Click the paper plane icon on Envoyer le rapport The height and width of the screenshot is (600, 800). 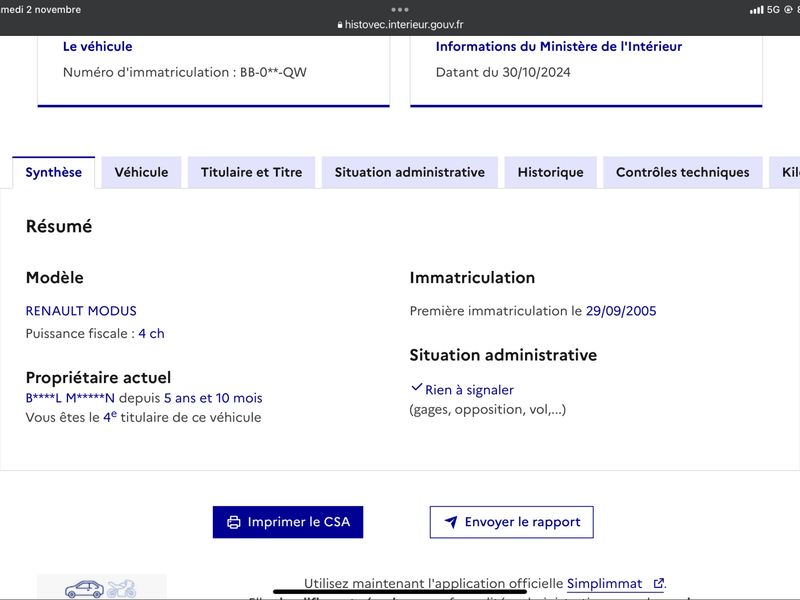click(451, 521)
